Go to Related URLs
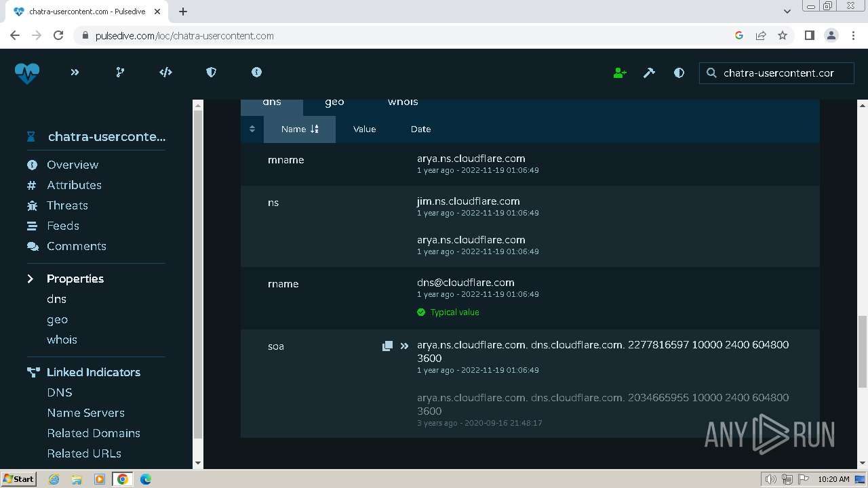 (x=84, y=453)
